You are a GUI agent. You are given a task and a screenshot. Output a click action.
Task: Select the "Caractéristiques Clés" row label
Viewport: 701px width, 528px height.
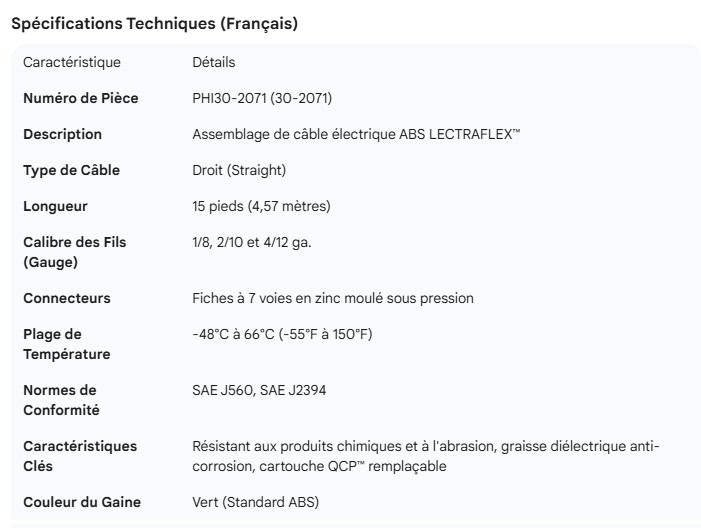tap(80, 456)
